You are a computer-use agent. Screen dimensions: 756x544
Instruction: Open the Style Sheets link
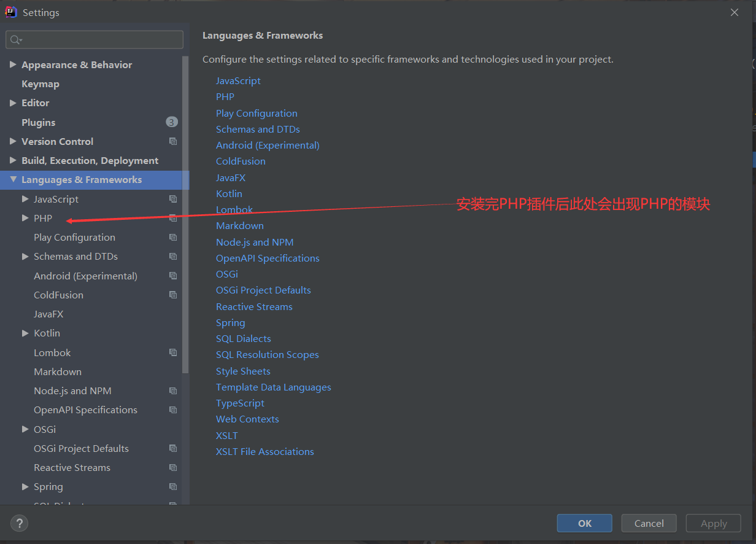click(x=243, y=371)
